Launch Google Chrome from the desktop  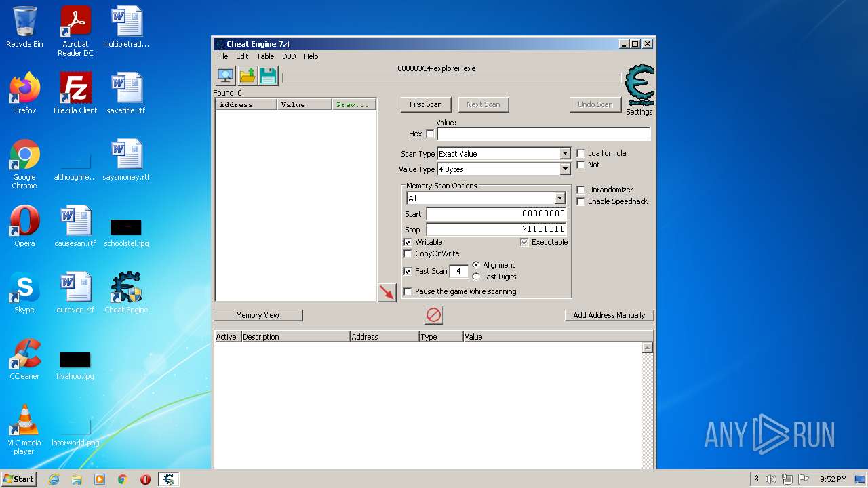click(24, 165)
